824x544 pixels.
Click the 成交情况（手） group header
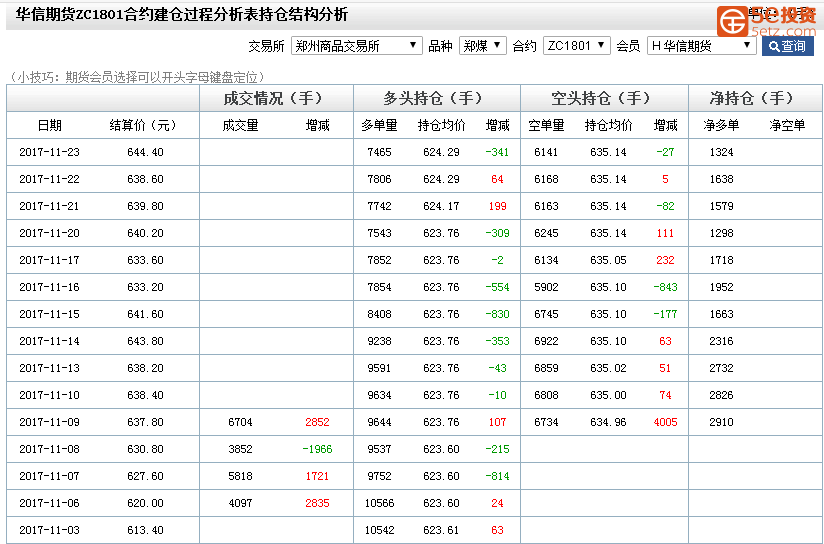click(x=276, y=98)
